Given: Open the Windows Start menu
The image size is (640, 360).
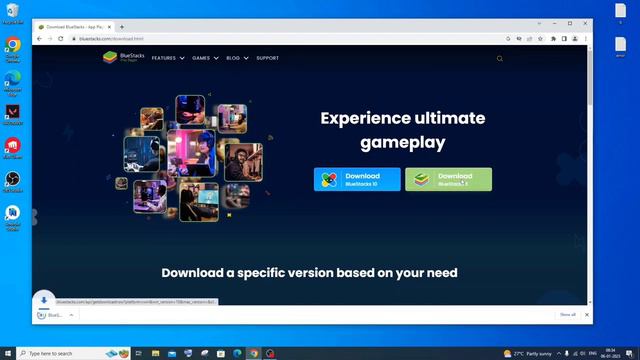Looking at the screenshot, I should click(8, 353).
